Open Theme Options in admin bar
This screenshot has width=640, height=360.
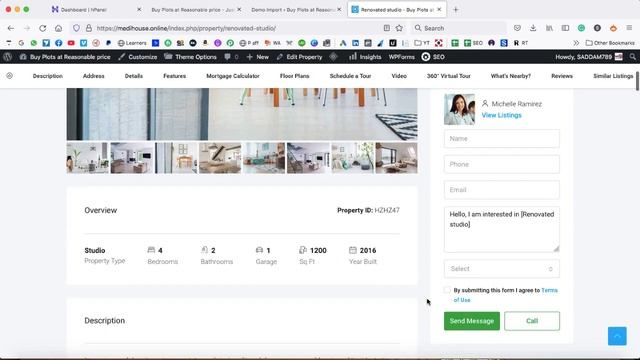click(x=190, y=57)
